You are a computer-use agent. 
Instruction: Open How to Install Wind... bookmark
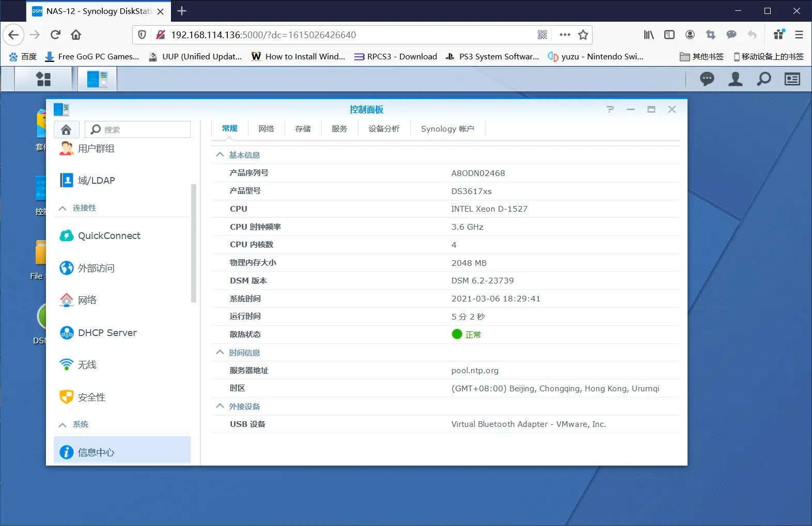299,57
